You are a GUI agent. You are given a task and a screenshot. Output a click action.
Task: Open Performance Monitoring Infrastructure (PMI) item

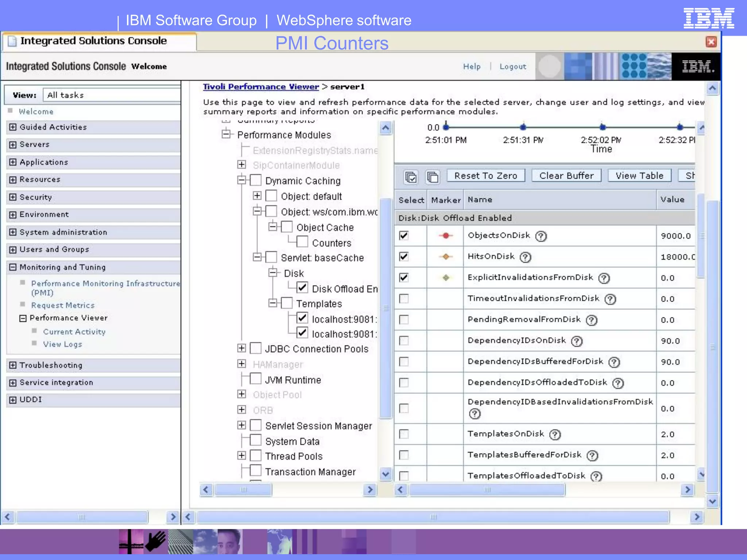tap(105, 288)
